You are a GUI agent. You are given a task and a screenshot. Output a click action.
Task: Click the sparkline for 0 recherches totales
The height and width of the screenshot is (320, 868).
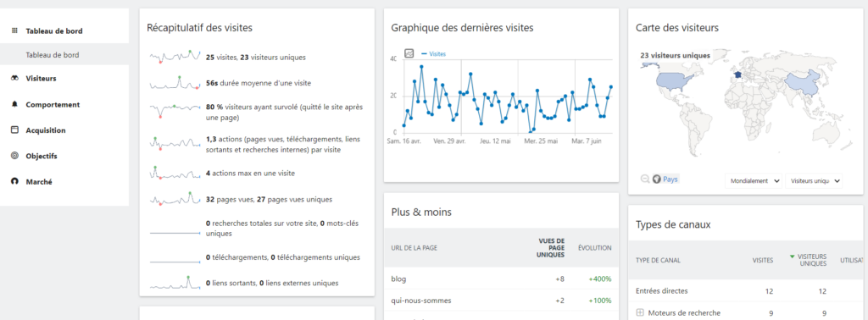tap(175, 234)
